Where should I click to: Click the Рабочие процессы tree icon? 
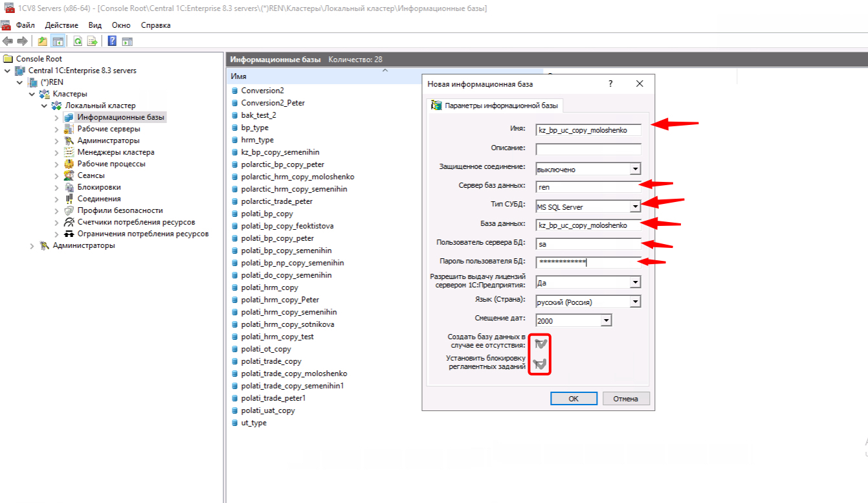coord(69,164)
